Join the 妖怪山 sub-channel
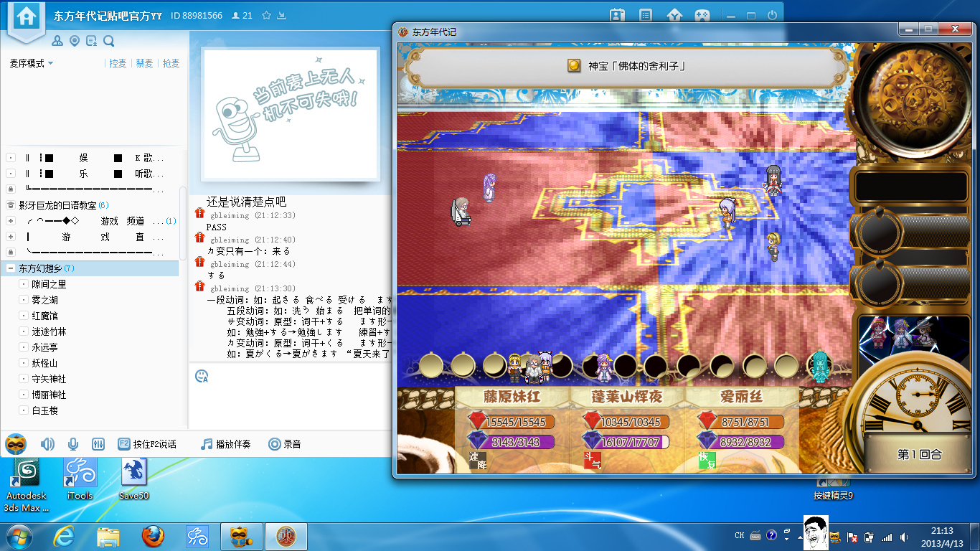The width and height of the screenshot is (980, 551). 44,363
